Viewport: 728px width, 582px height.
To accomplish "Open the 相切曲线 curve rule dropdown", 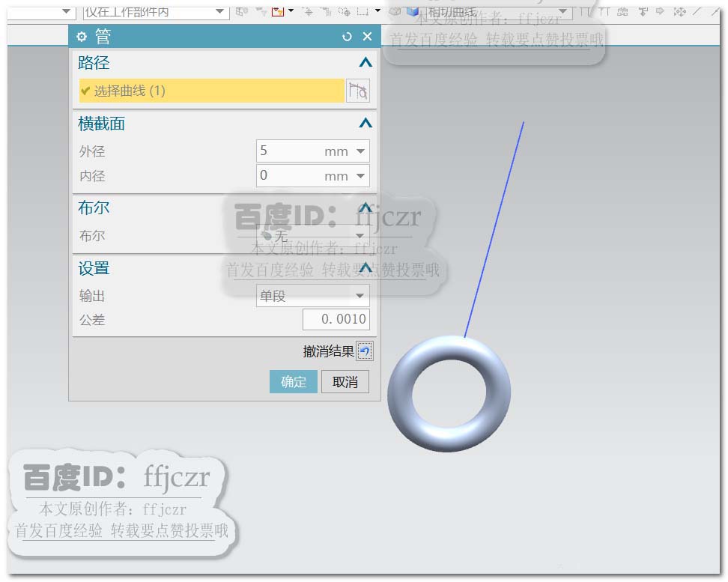I will 497,12.
